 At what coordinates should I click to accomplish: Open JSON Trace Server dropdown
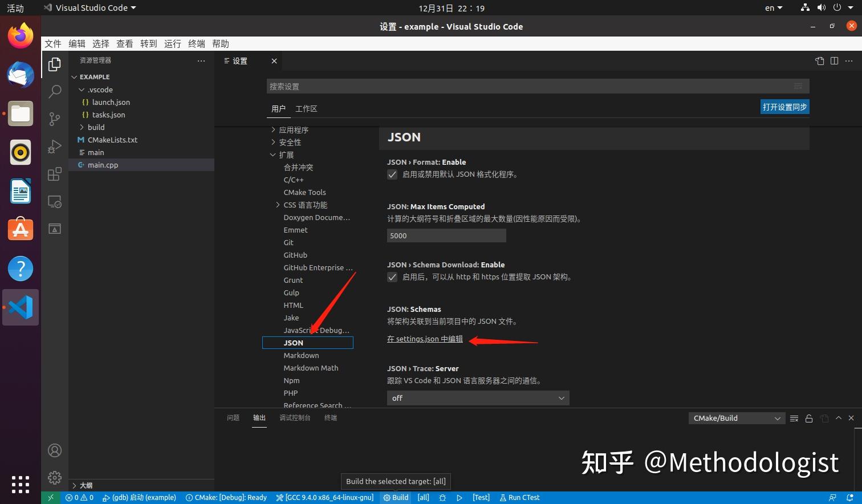(478, 398)
